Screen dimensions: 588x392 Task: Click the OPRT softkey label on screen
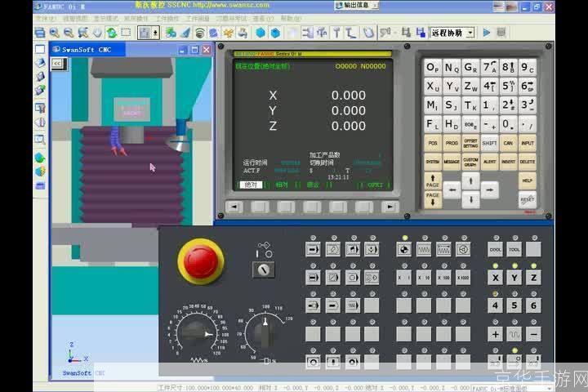[375, 185]
